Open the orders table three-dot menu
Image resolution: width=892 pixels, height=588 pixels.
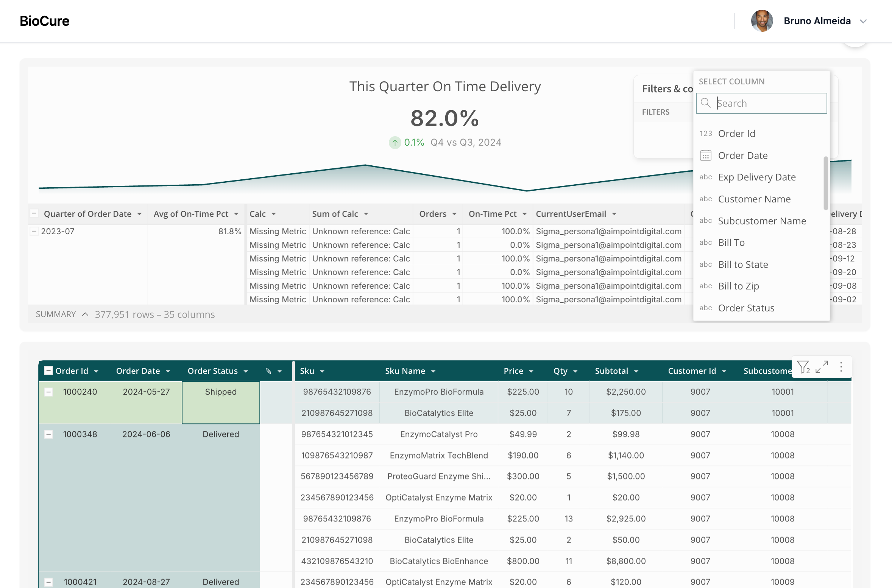841,367
